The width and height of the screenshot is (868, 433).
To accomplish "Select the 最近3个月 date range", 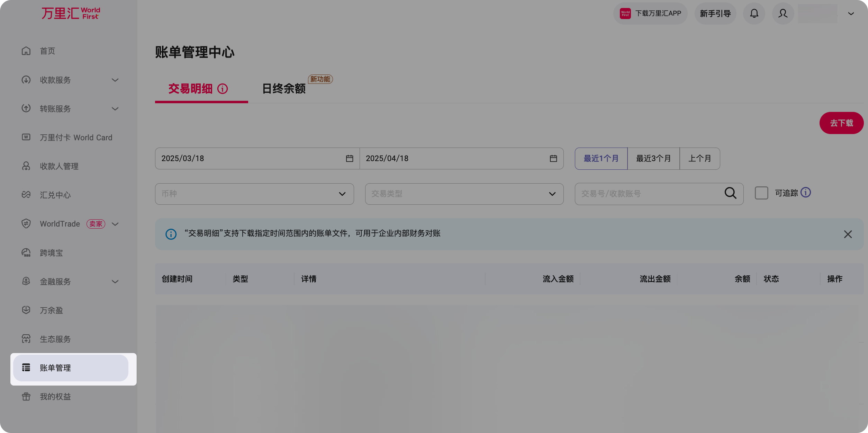I will point(653,158).
